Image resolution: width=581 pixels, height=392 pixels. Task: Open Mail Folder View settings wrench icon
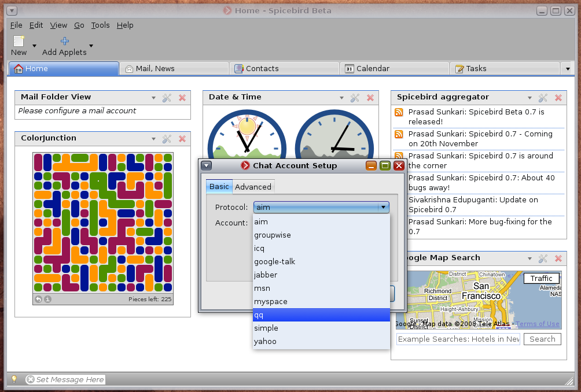pos(167,98)
